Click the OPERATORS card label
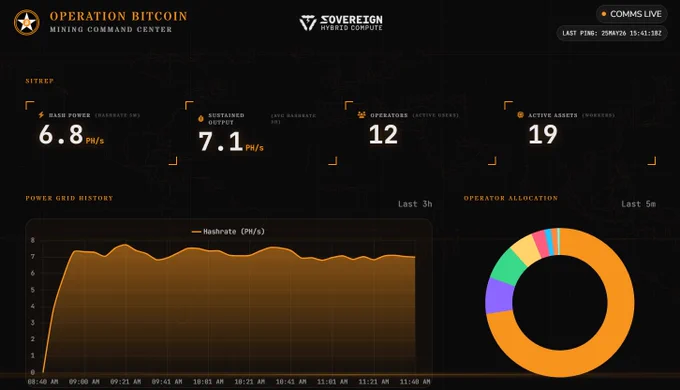 pos(389,115)
